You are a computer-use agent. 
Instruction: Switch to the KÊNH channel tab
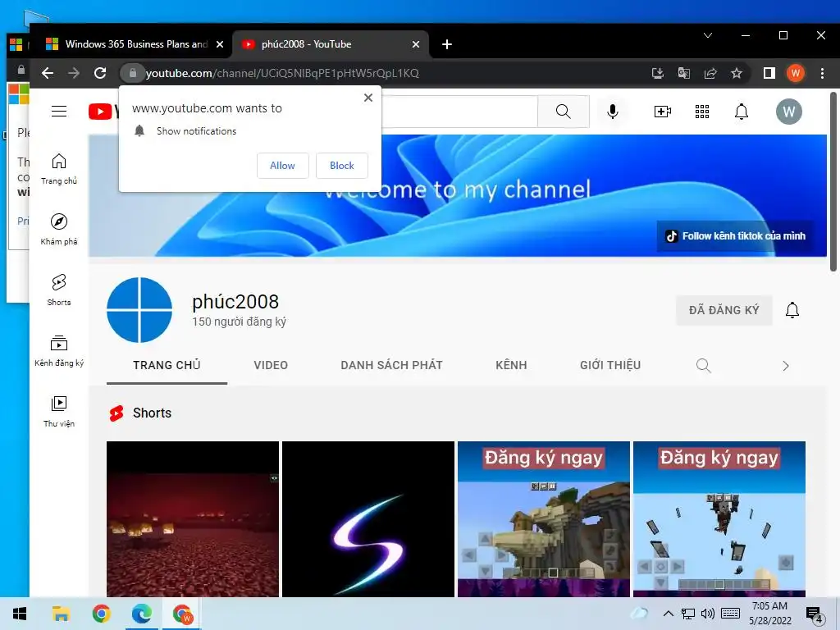coord(511,365)
